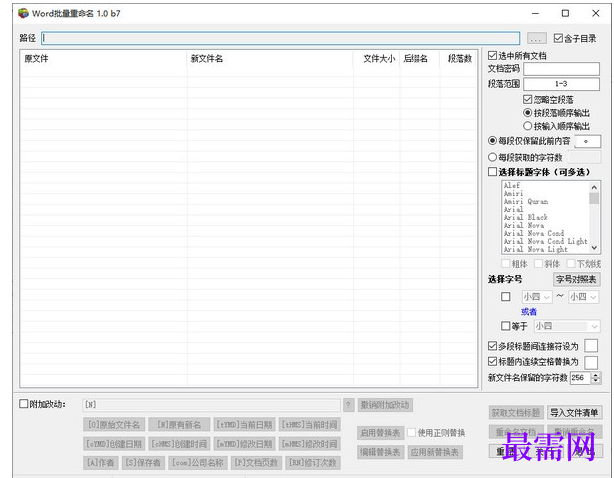Image resolution: width=614 pixels, height=478 pixels.
Task: Click the [mYMD]修改日期 tag button
Action: 244,444
